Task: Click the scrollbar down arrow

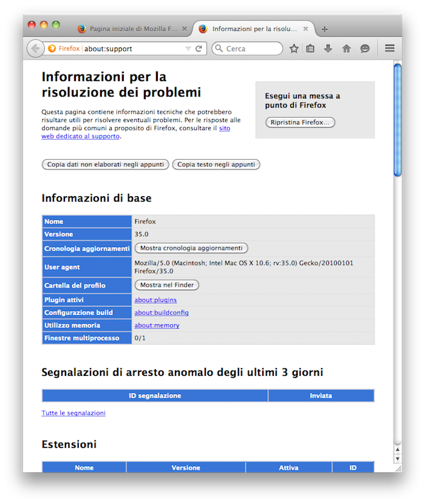Action: (398, 458)
